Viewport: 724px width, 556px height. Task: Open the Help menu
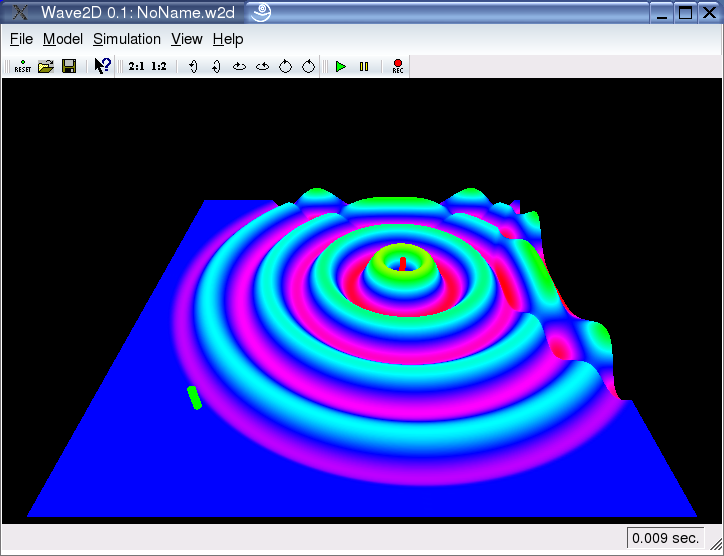tap(228, 39)
